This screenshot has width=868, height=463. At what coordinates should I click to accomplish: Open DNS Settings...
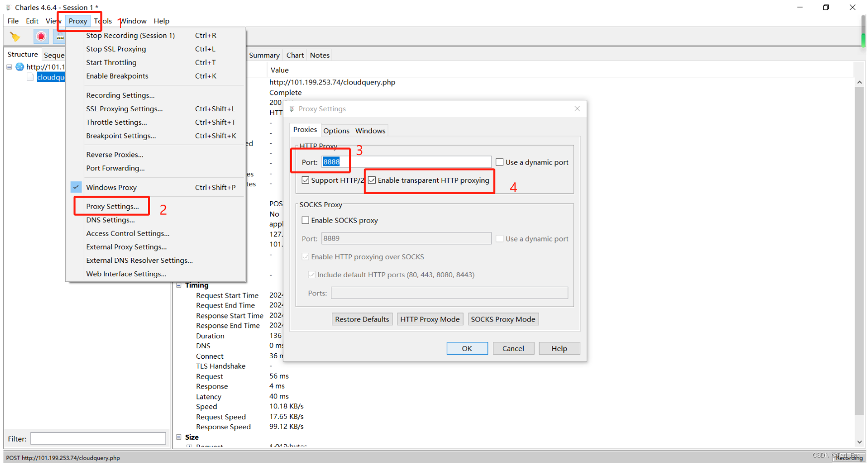tap(156, 220)
